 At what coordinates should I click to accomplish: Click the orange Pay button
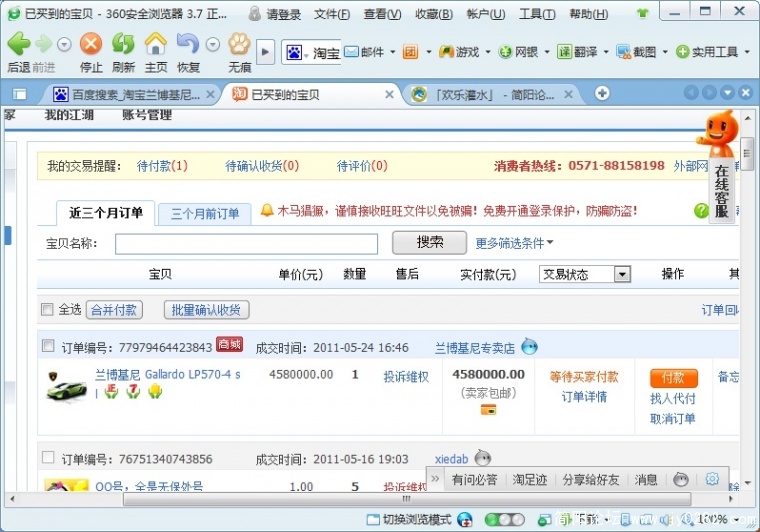(x=673, y=377)
